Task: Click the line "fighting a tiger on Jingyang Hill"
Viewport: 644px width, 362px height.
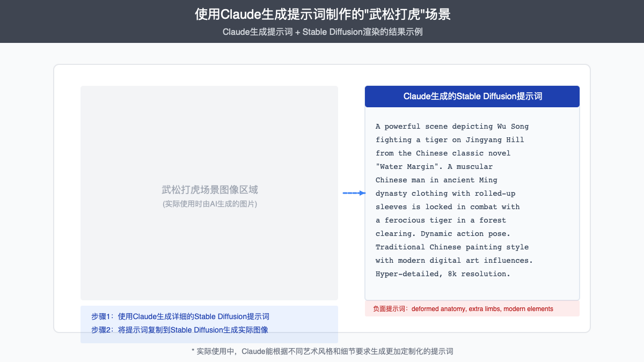Action: point(450,140)
